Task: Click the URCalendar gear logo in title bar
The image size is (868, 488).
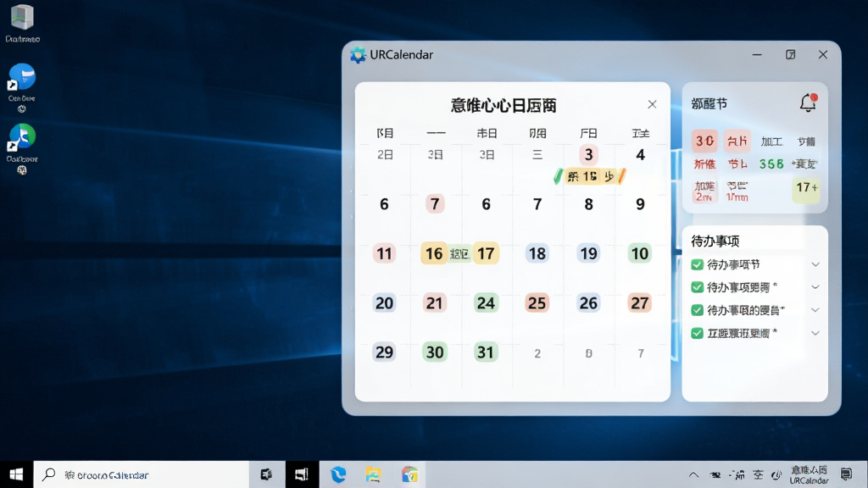Action: point(359,55)
